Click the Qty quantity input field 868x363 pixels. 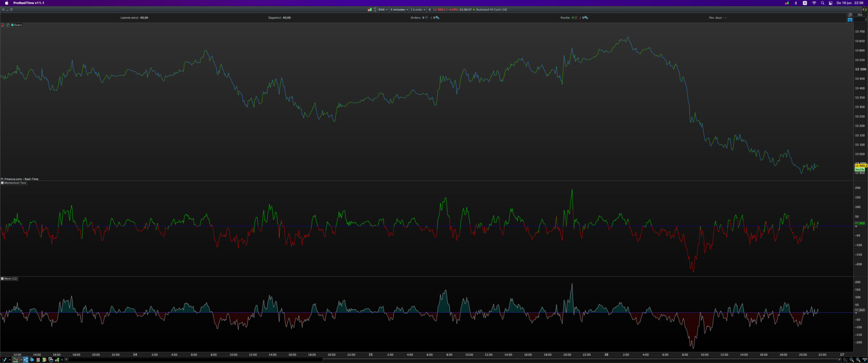(860, 19)
